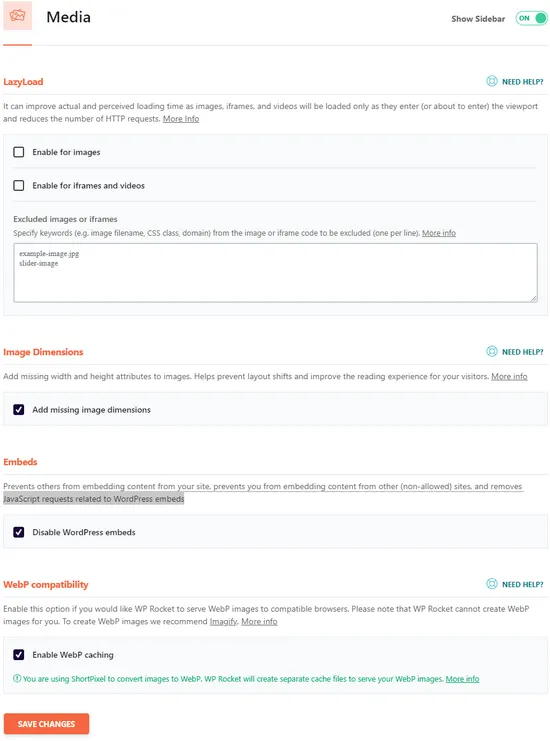Open LazyLoad NEED HELP? link
This screenshot has height=741, width=550.
(x=523, y=82)
